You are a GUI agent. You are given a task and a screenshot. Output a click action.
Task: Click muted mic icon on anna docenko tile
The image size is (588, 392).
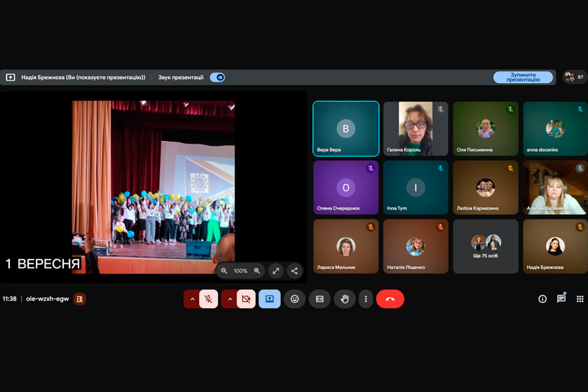[x=580, y=110]
